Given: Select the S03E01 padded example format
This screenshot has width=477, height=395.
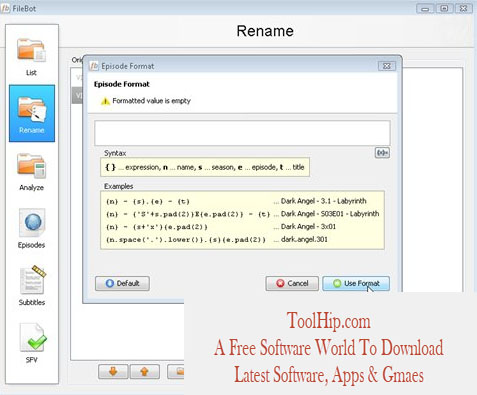Looking at the screenshot, I should click(x=188, y=214).
